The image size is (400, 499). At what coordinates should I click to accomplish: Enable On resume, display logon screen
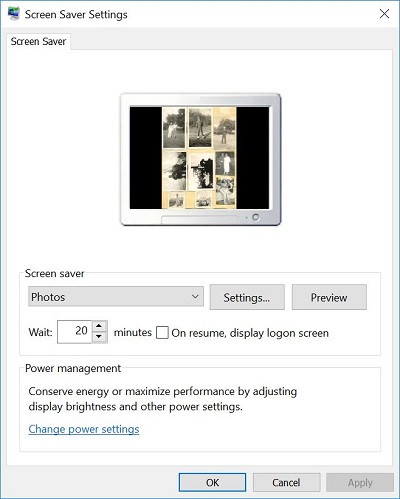coord(162,332)
